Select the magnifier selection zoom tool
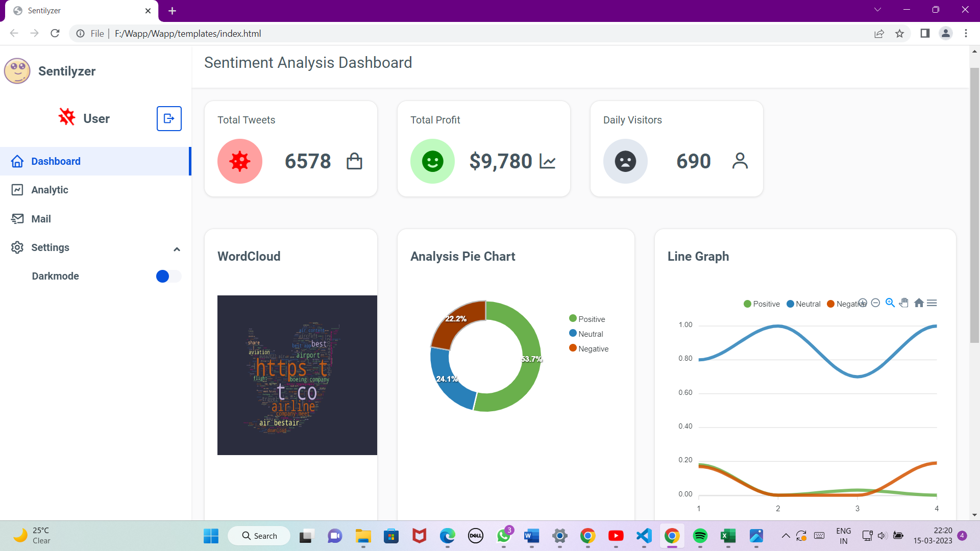This screenshot has width=980, height=551. 890,303
